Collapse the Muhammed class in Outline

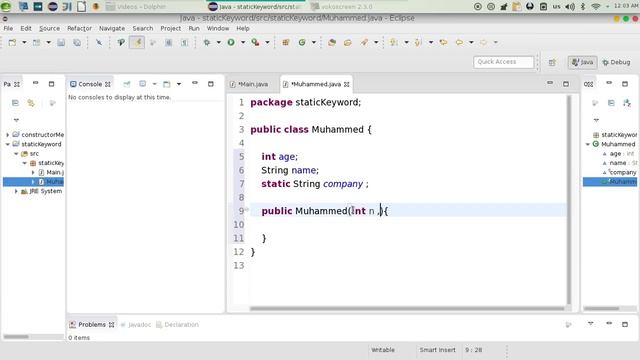point(588,144)
